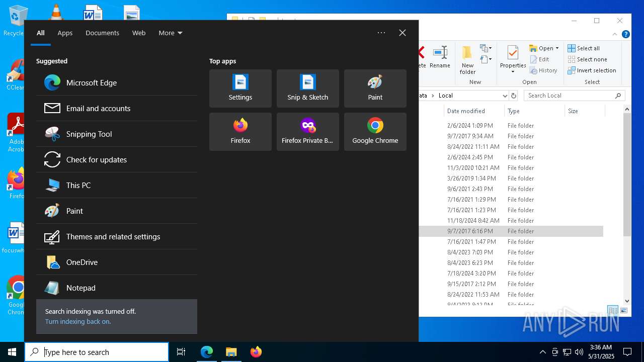The height and width of the screenshot is (362, 644).
Task: Open Firefox from taskbar
Action: [256, 352]
